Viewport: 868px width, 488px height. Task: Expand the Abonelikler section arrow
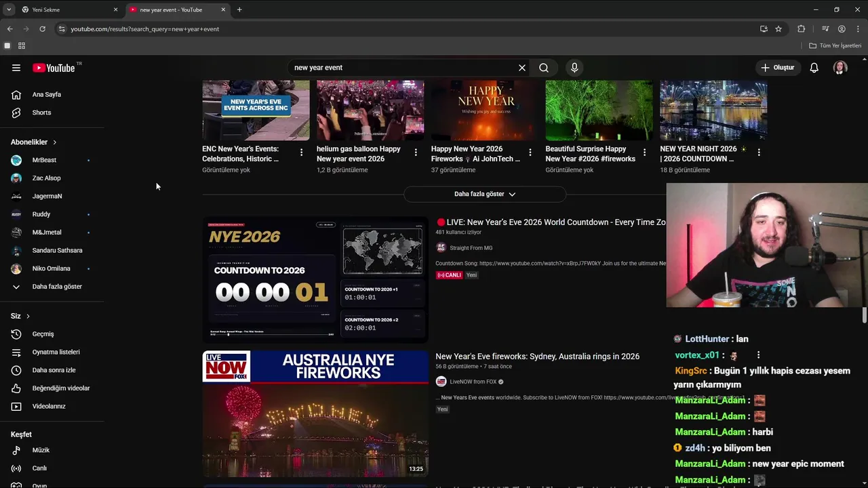coord(54,142)
